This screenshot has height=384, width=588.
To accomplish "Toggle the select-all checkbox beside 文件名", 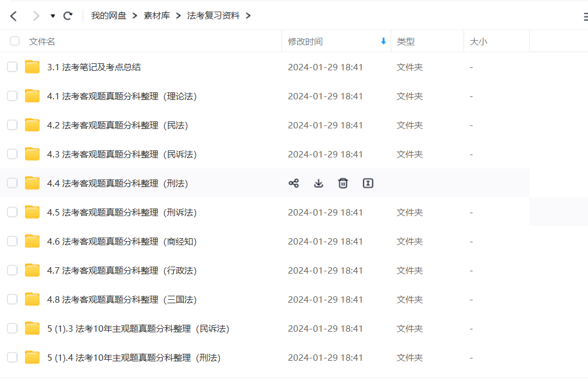I will (x=15, y=41).
